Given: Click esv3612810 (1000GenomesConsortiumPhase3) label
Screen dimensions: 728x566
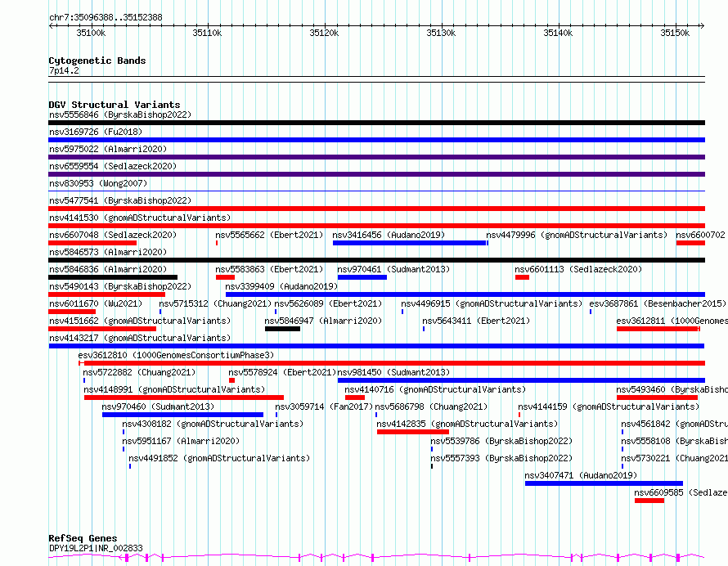Looking at the screenshot, I should coord(176,355).
